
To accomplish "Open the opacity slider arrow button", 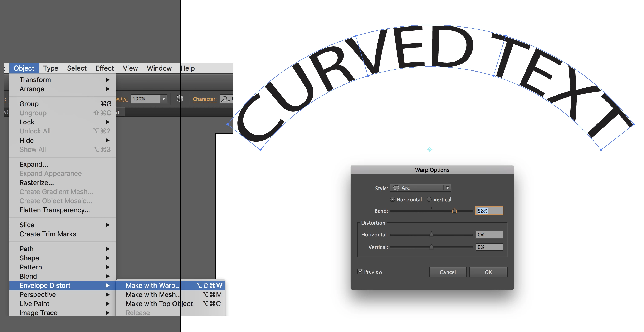I will click(x=164, y=98).
